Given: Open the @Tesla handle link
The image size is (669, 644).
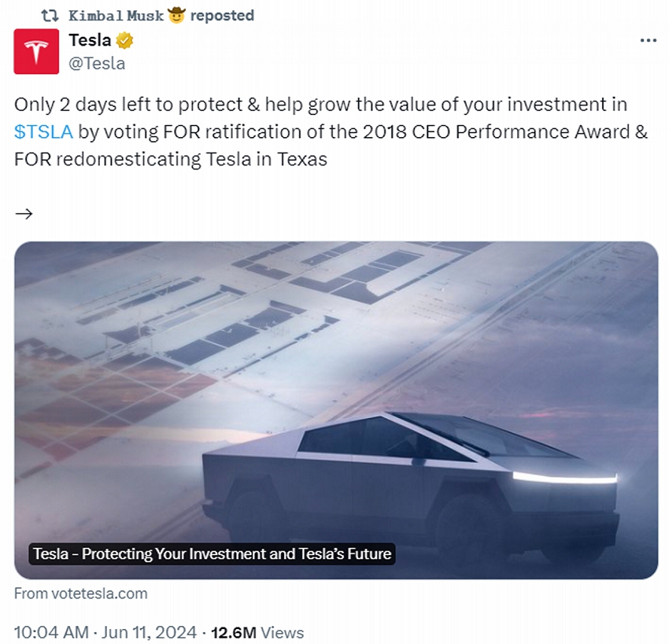Looking at the screenshot, I should click(97, 64).
